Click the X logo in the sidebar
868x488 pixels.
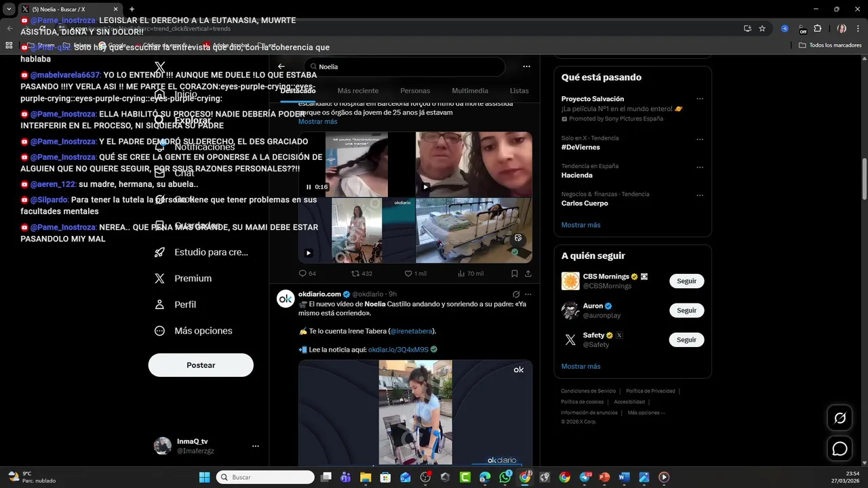click(160, 67)
